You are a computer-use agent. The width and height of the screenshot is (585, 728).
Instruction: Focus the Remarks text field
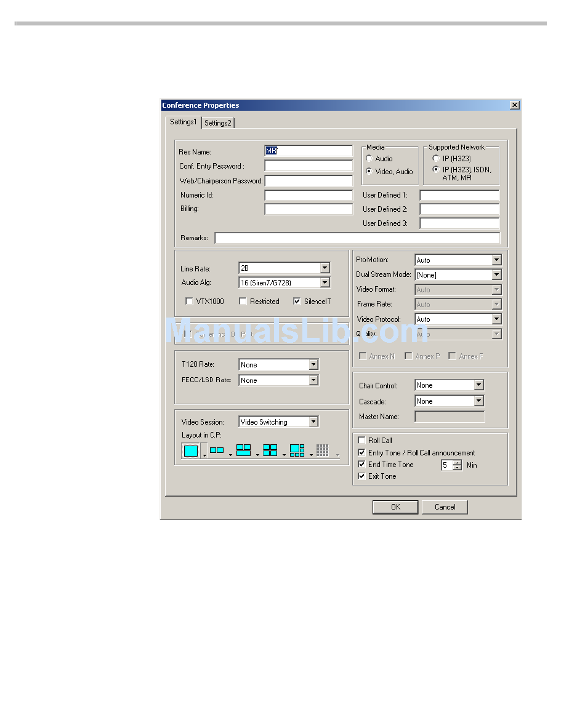pos(357,238)
